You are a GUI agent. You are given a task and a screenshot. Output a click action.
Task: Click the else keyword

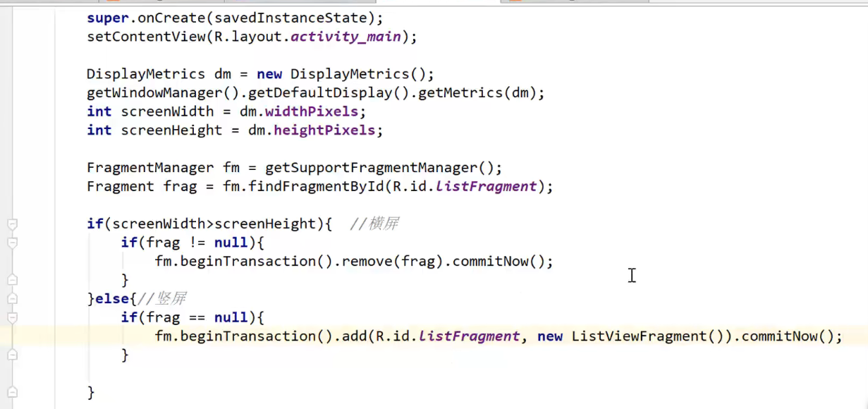point(112,299)
